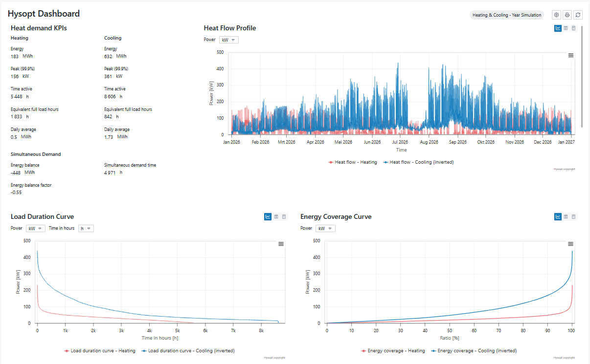Toggle 'Heat flow - Heating' legend series

pos(353,162)
